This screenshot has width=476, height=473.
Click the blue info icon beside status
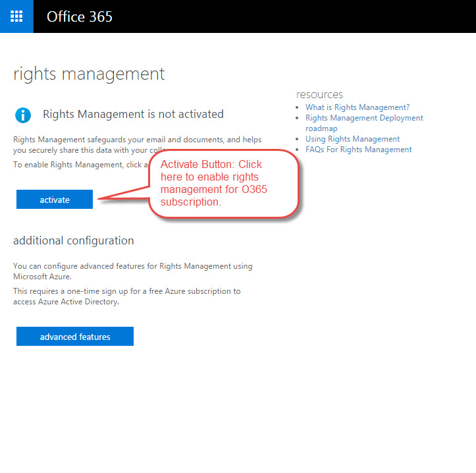pos(23,115)
